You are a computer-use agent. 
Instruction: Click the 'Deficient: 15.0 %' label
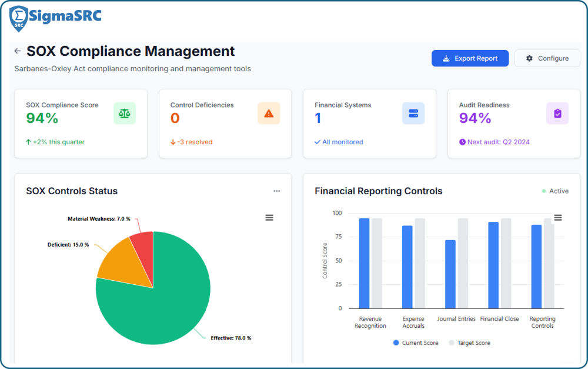[68, 245]
